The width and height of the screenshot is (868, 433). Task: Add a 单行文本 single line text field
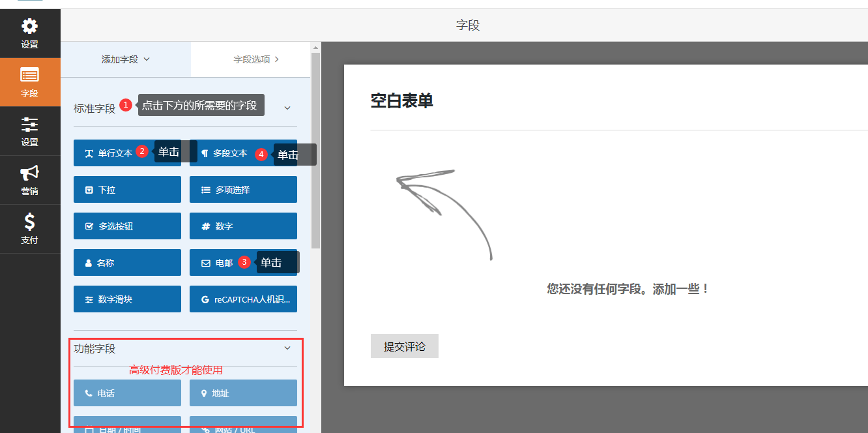tap(111, 153)
